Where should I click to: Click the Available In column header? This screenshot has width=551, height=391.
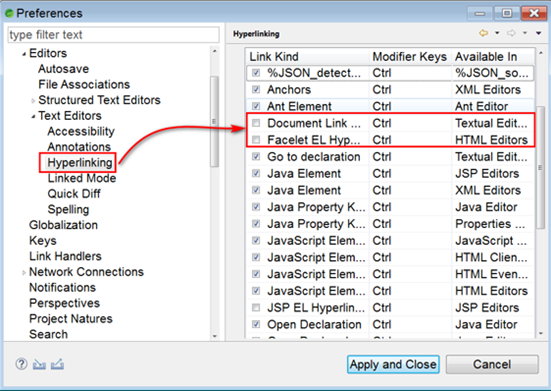click(x=493, y=57)
